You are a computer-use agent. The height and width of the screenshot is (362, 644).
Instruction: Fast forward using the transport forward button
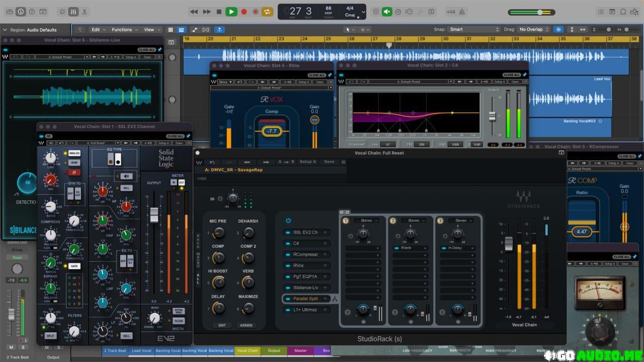tap(207, 12)
